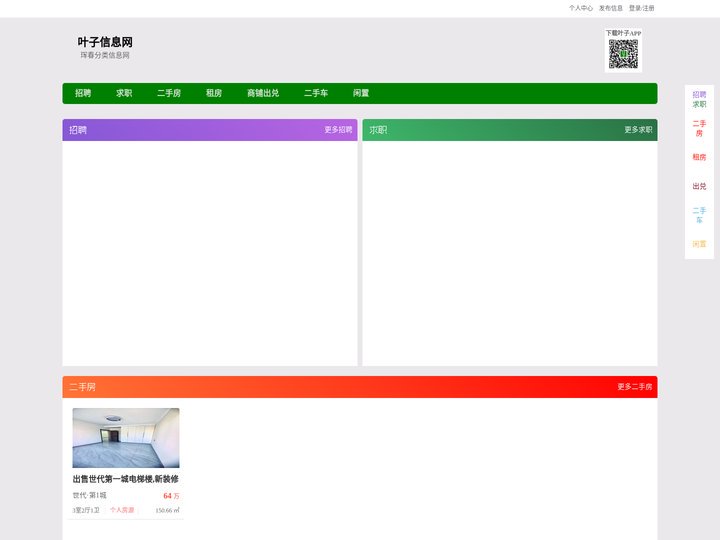Select 商铺出兑 navigation item
The height and width of the screenshot is (540, 720).
coord(263,93)
